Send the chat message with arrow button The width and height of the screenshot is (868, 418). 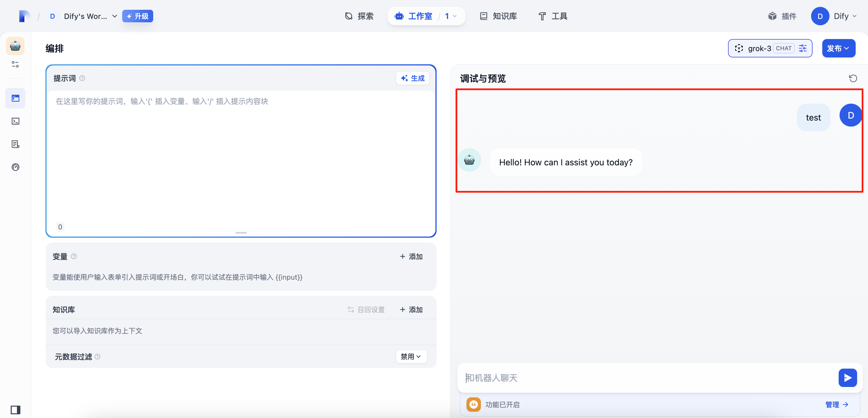[847, 378]
